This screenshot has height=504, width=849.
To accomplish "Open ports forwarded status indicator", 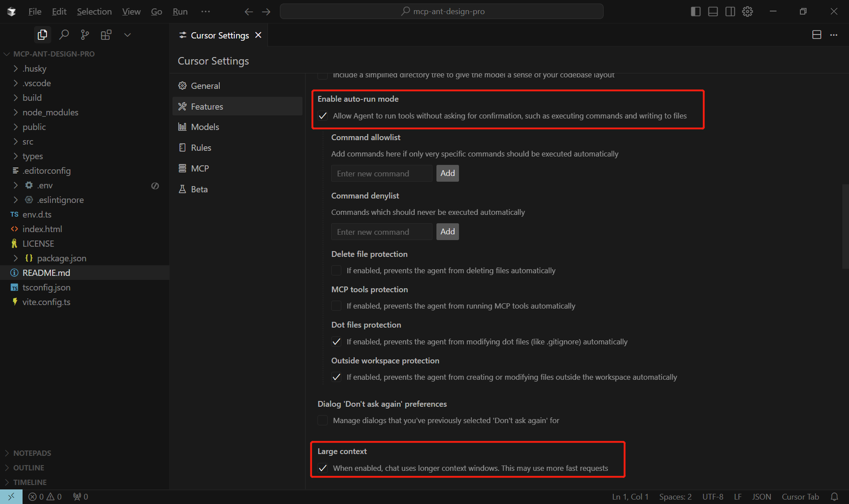I will (81, 496).
